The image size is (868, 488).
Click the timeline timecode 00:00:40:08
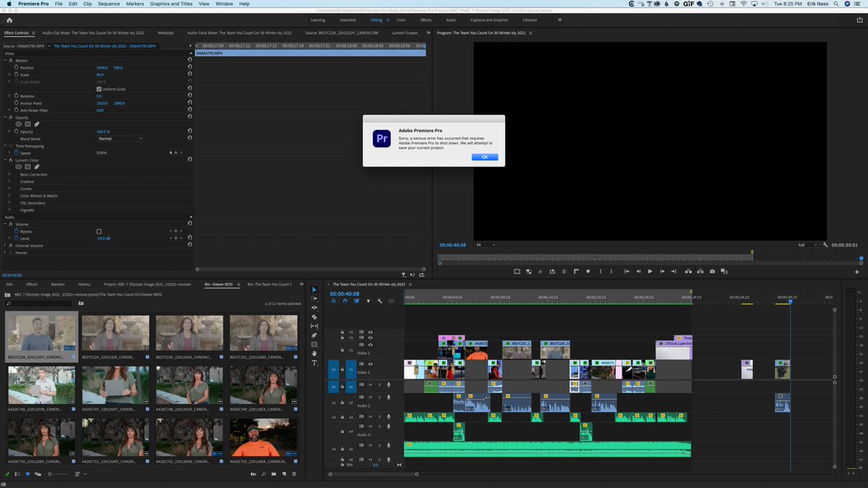coord(344,294)
